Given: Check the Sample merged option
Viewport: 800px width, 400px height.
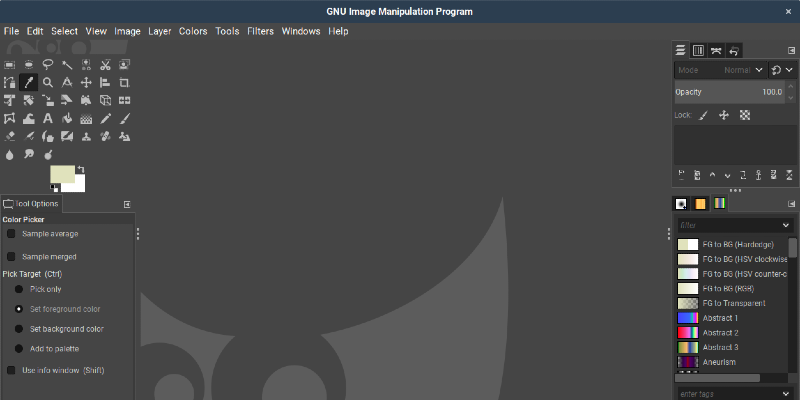Looking at the screenshot, I should coord(11,257).
